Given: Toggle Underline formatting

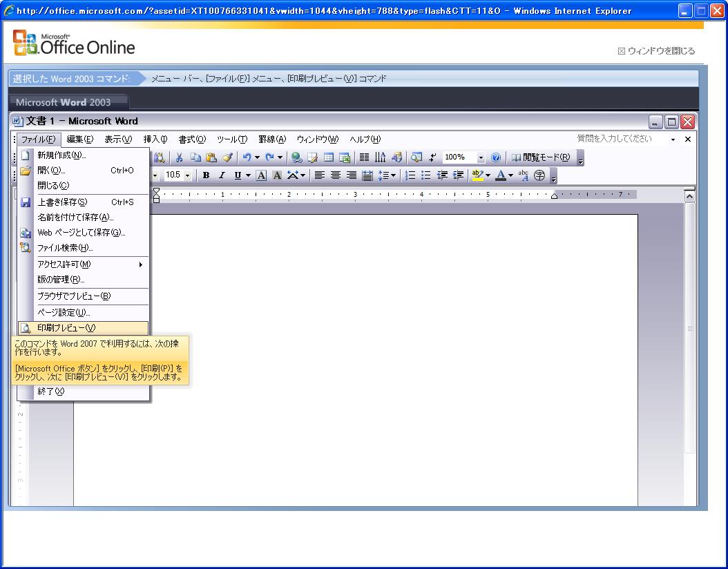Looking at the screenshot, I should tap(238, 175).
